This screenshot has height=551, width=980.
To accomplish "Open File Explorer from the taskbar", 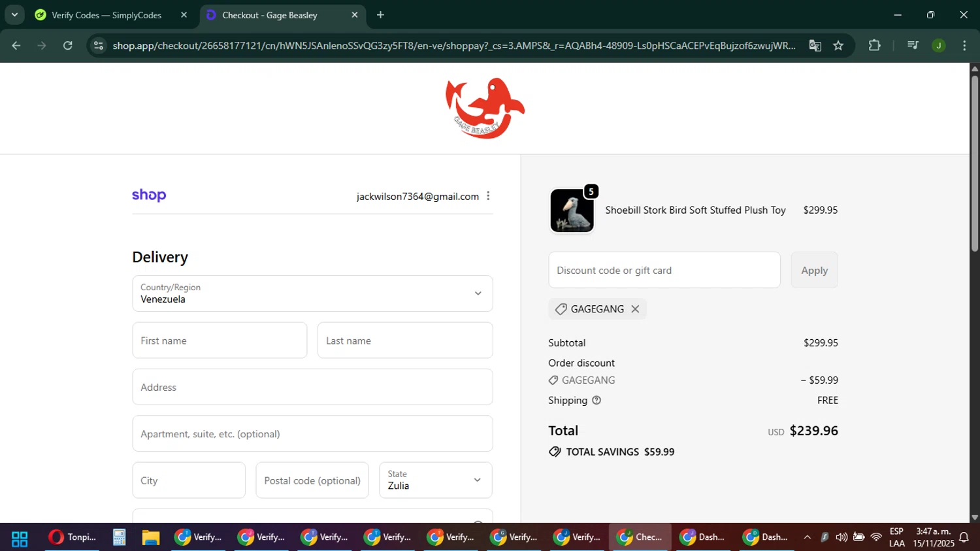I will [151, 537].
